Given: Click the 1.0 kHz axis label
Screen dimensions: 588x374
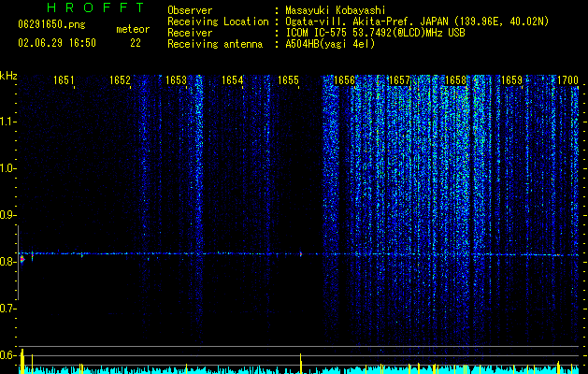Looking at the screenshot, I should click(x=7, y=168).
